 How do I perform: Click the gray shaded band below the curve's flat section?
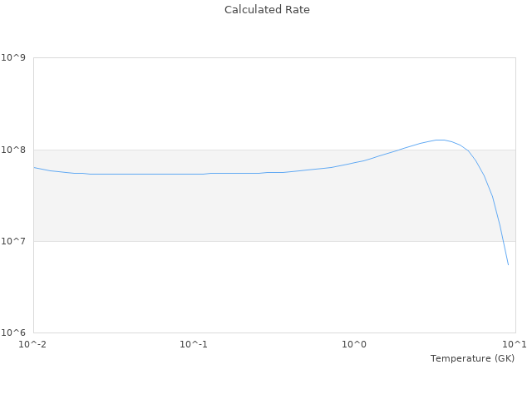166,208
